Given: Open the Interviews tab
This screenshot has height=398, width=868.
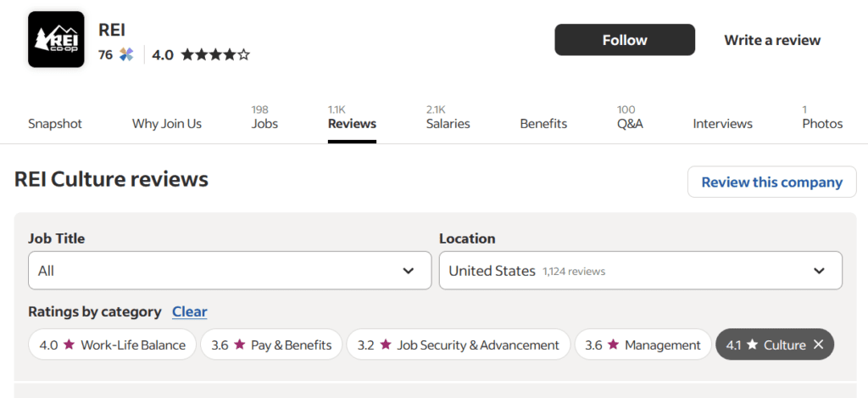Looking at the screenshot, I should 722,124.
